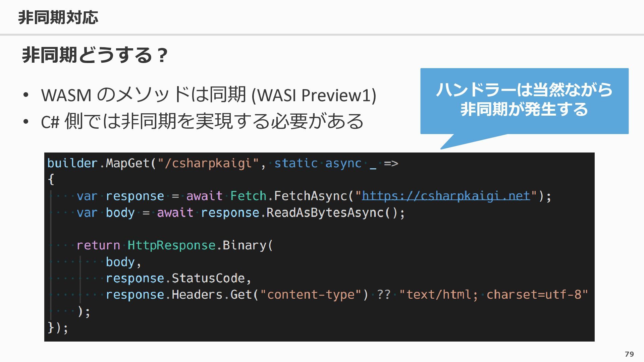Click the closing }); of the code block
The height and width of the screenshot is (362, 644).
click(x=58, y=327)
